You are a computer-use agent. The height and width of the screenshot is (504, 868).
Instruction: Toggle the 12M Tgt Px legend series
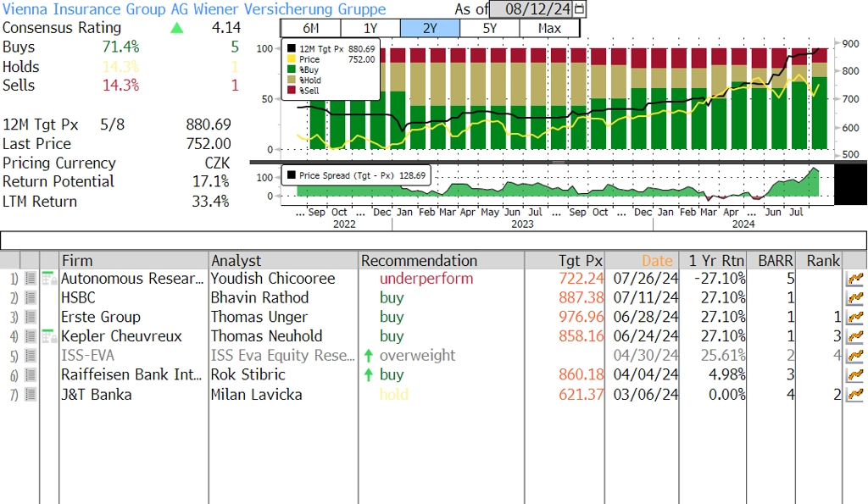[x=292, y=49]
